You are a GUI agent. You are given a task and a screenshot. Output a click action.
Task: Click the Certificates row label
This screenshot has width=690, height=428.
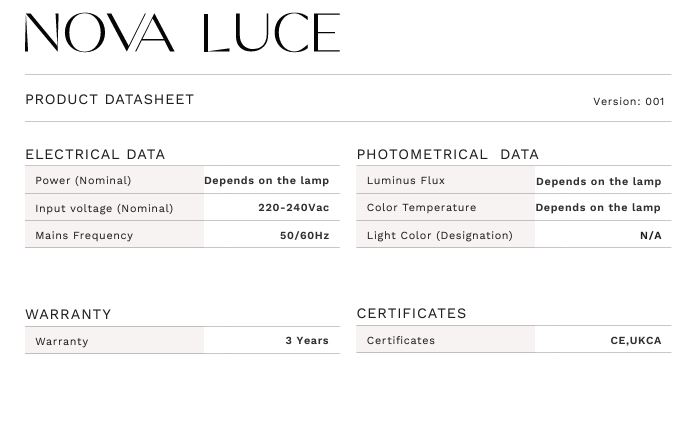tap(401, 340)
